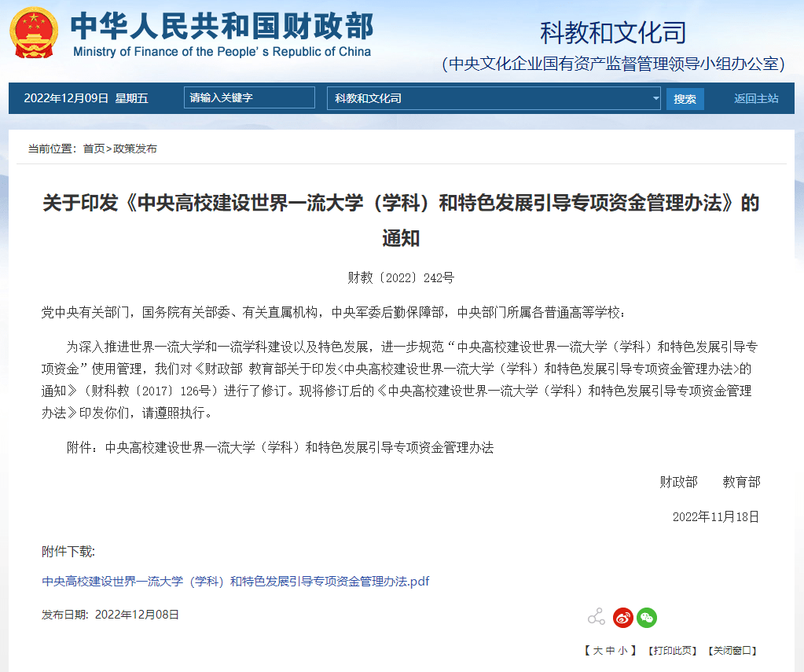Click the 党中央有关部门 addressee line
Image resolution: width=804 pixels, height=672 pixels.
(x=333, y=312)
